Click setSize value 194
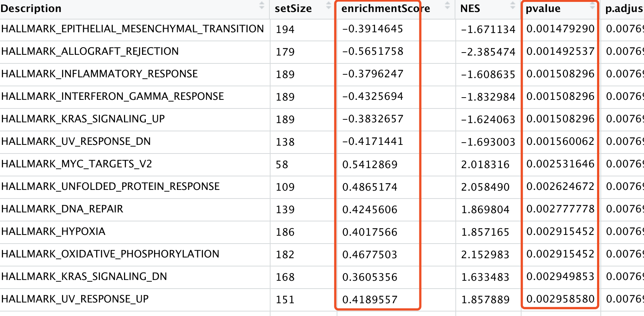The image size is (644, 316). pos(285,29)
